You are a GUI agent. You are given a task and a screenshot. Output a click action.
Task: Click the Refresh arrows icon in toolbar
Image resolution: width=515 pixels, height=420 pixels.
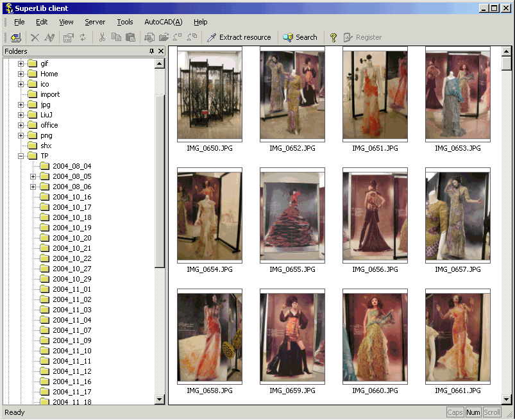pos(83,37)
